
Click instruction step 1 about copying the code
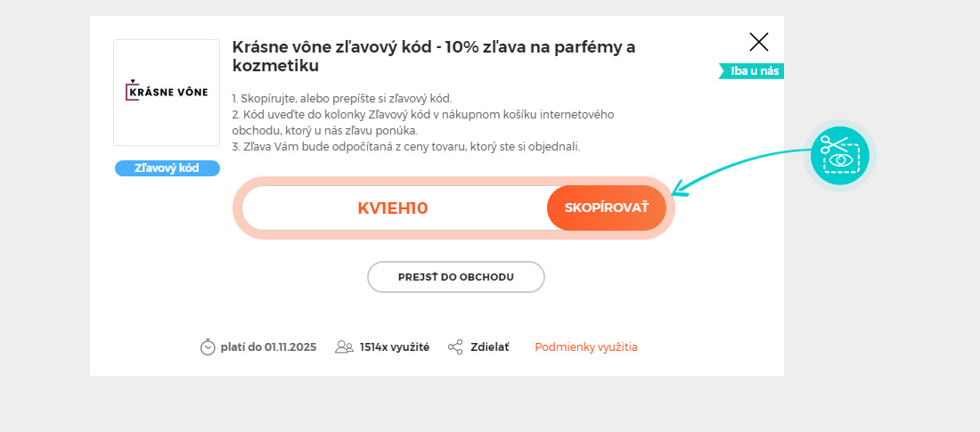(x=342, y=98)
